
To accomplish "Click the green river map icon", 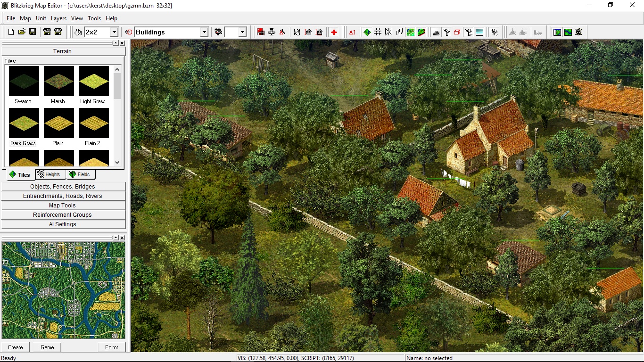I will click(568, 32).
